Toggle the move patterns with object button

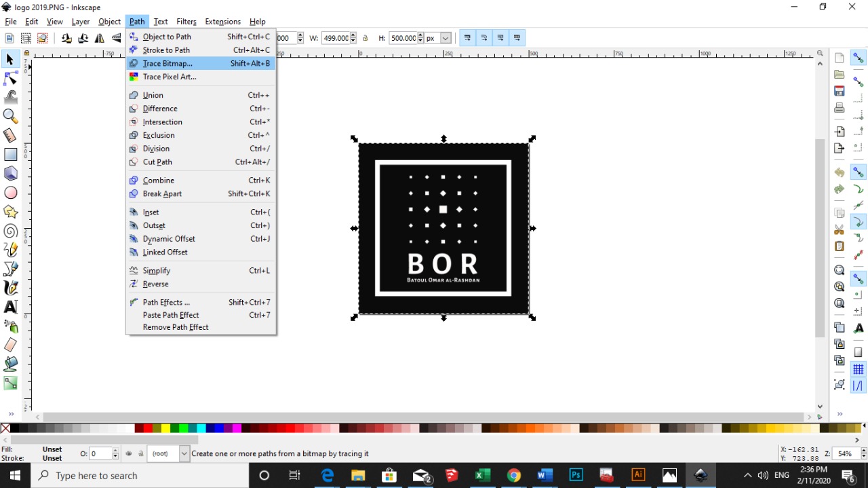517,38
